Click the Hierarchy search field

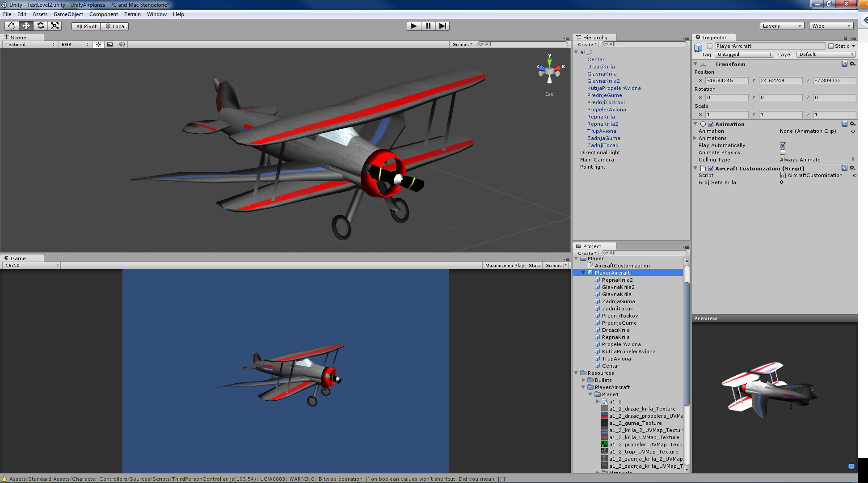tap(644, 44)
